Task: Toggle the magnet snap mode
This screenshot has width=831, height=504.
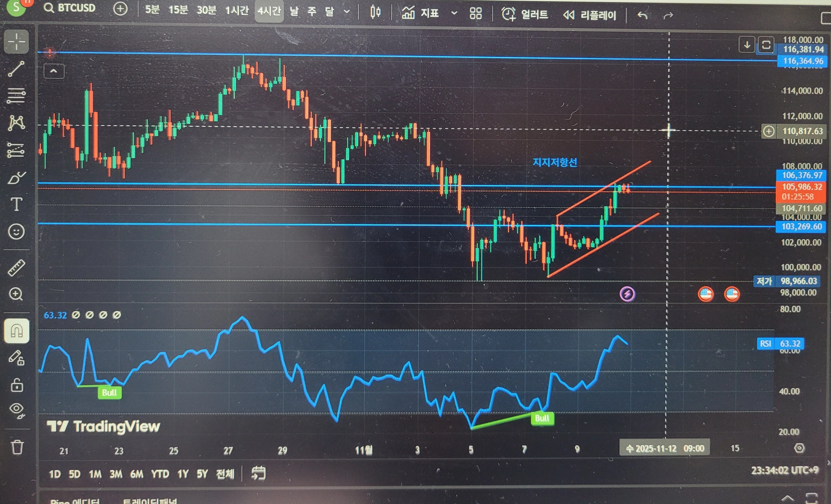Action: [16, 331]
